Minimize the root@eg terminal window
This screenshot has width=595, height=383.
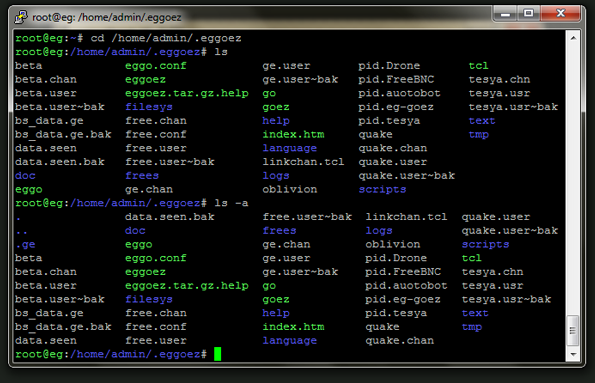coord(505,14)
